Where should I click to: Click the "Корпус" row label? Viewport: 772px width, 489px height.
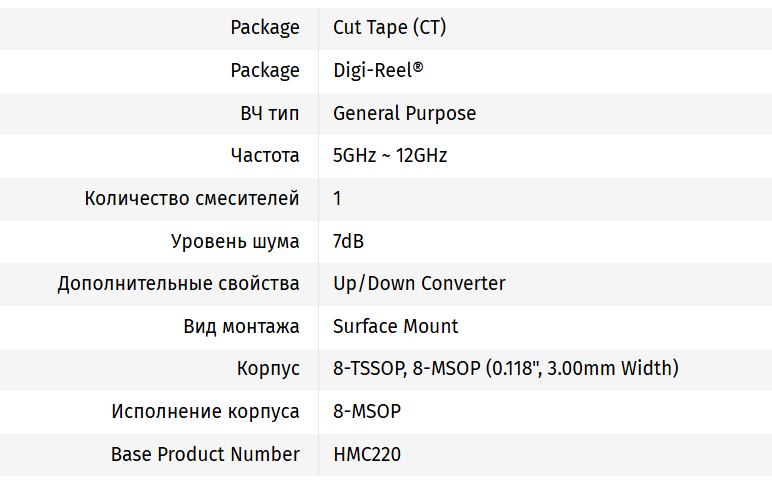pos(268,369)
